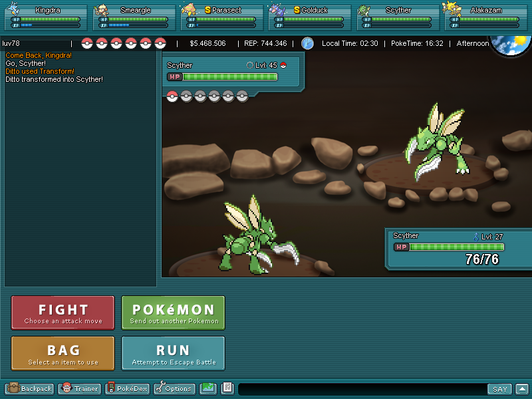
Task: Open the Trainer card panel
Action: tap(80, 388)
